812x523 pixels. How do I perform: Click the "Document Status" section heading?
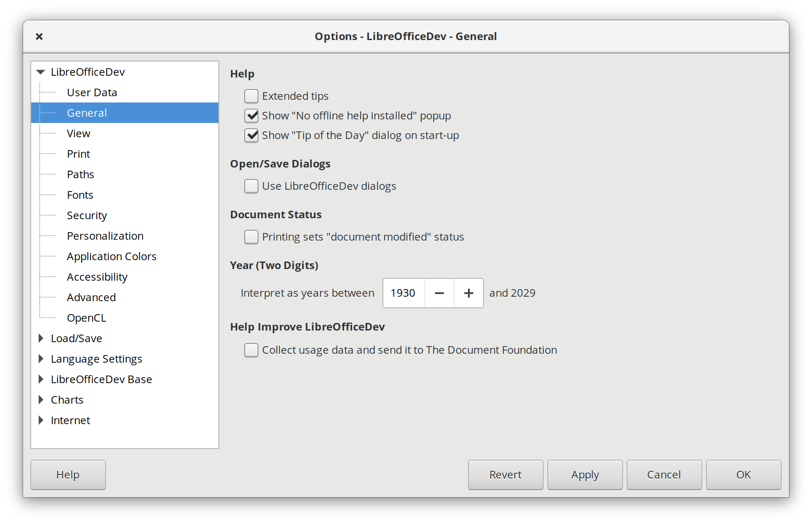[276, 215]
